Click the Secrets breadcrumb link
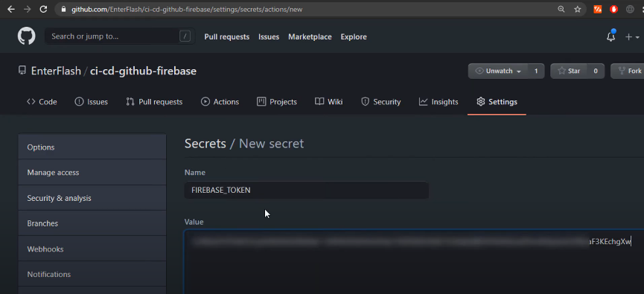Viewport: 644px width, 294px height. click(x=205, y=144)
